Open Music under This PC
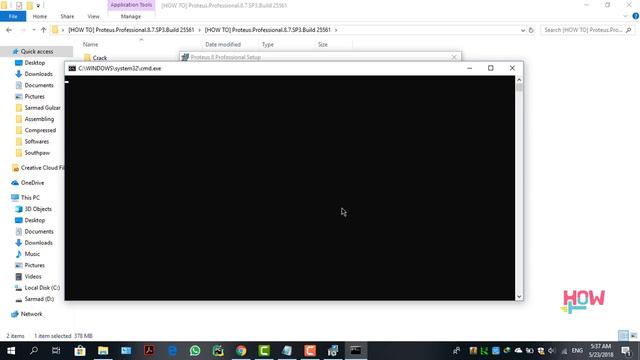The height and width of the screenshot is (360, 640). [32, 254]
